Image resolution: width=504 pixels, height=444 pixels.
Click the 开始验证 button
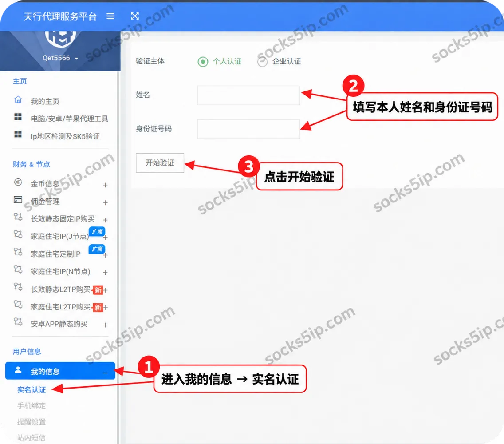pyautogui.click(x=160, y=163)
